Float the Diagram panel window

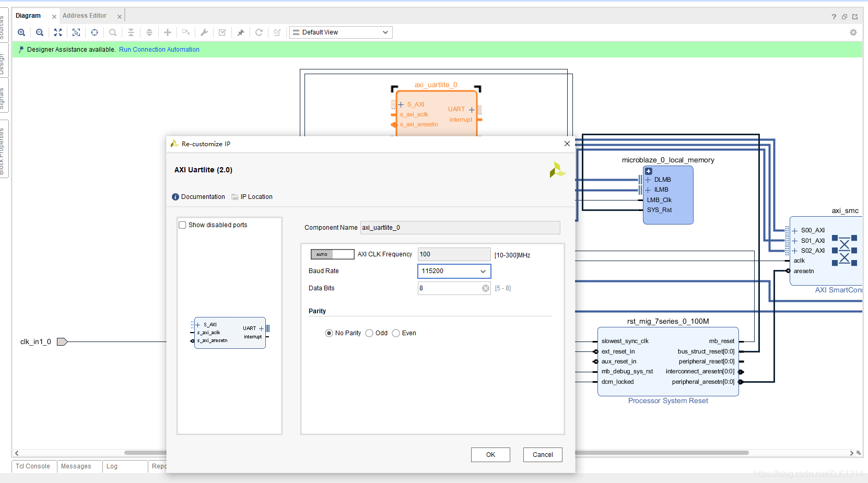(844, 17)
